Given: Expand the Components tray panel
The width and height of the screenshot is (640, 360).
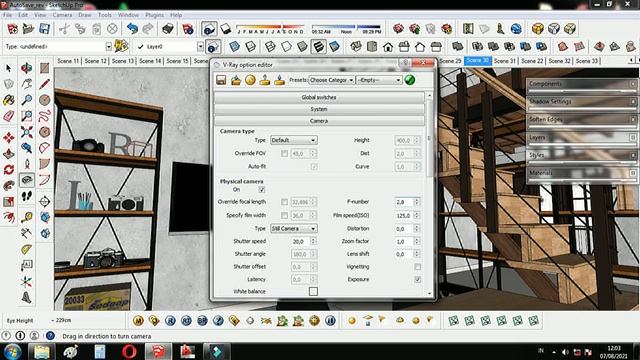Looking at the screenshot, I should [582, 84].
